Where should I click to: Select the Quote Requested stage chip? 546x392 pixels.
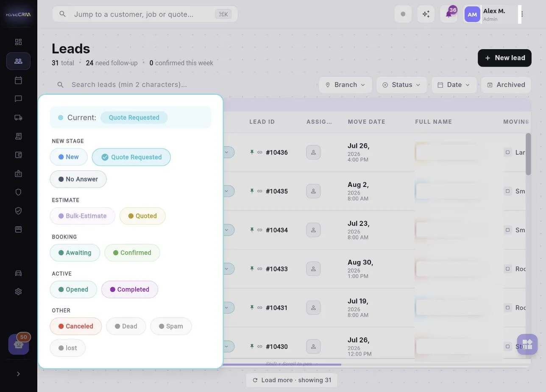pyautogui.click(x=131, y=157)
